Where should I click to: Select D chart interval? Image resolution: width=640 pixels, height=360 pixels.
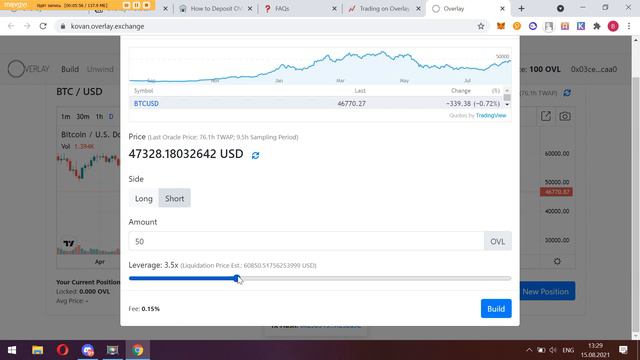click(111, 117)
